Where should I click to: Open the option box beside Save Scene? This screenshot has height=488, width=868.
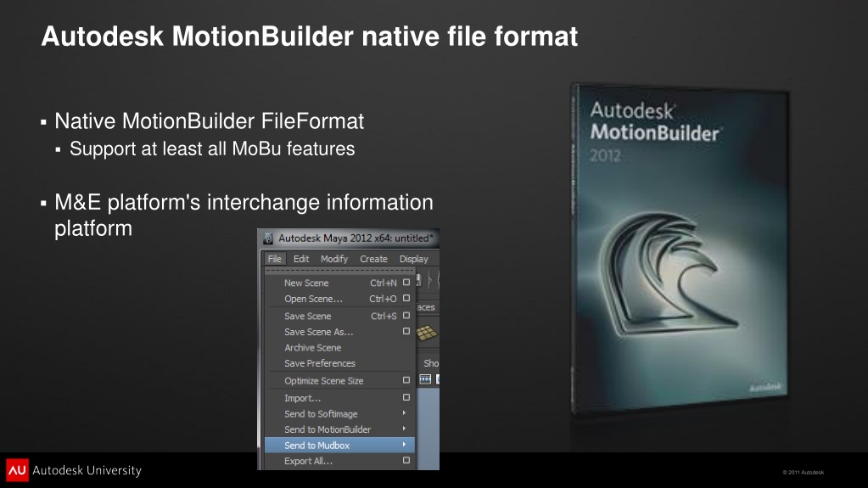tap(406, 315)
